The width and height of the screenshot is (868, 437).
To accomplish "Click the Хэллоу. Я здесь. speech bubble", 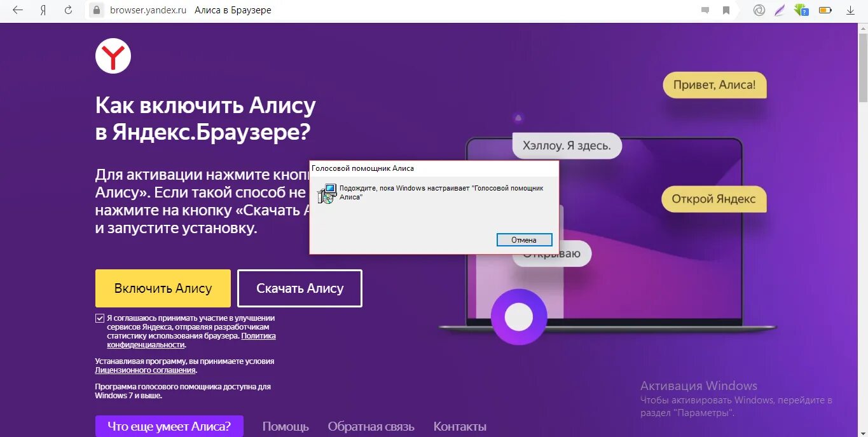I will (567, 145).
